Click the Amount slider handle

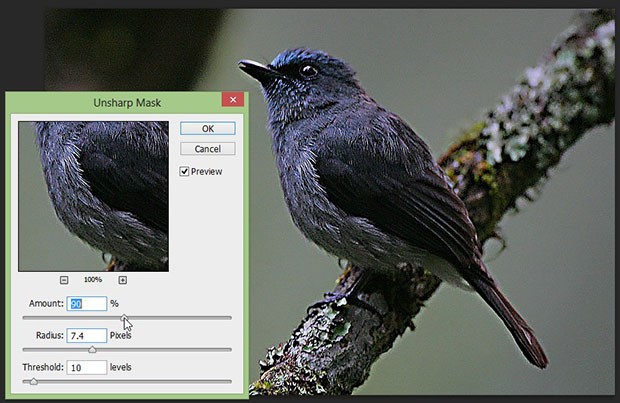tap(125, 317)
